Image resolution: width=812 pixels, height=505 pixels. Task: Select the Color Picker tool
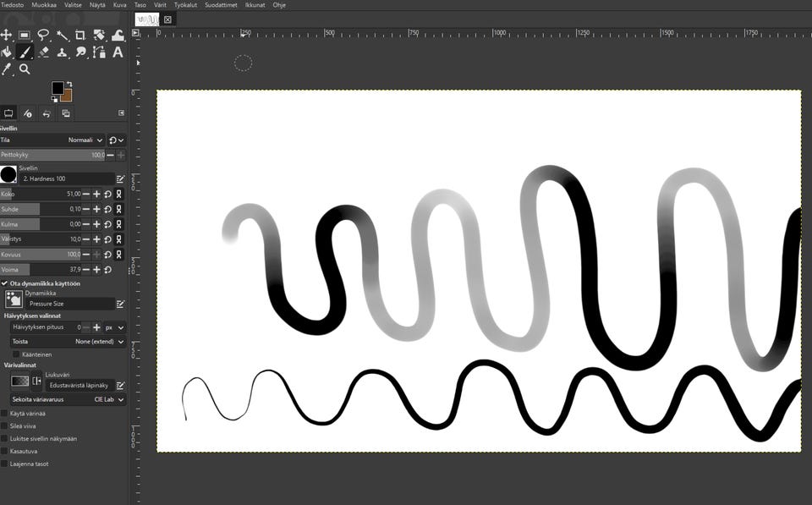pyautogui.click(x=6, y=69)
